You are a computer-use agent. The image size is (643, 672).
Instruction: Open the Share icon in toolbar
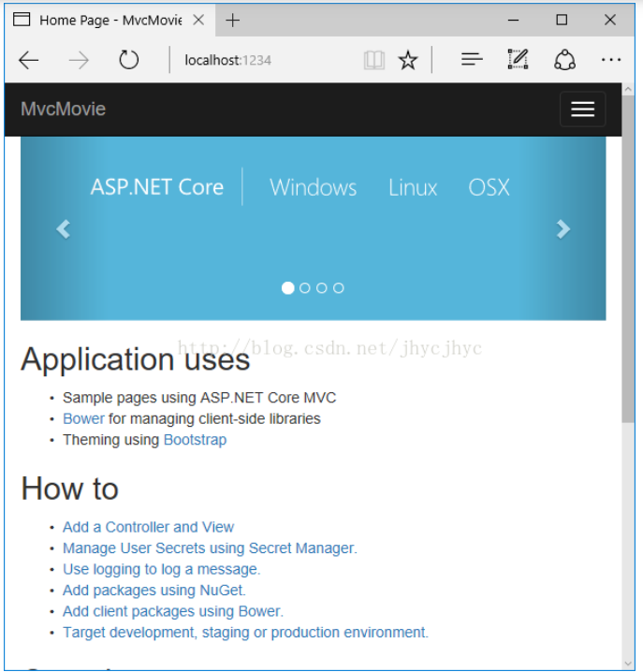coord(564,60)
